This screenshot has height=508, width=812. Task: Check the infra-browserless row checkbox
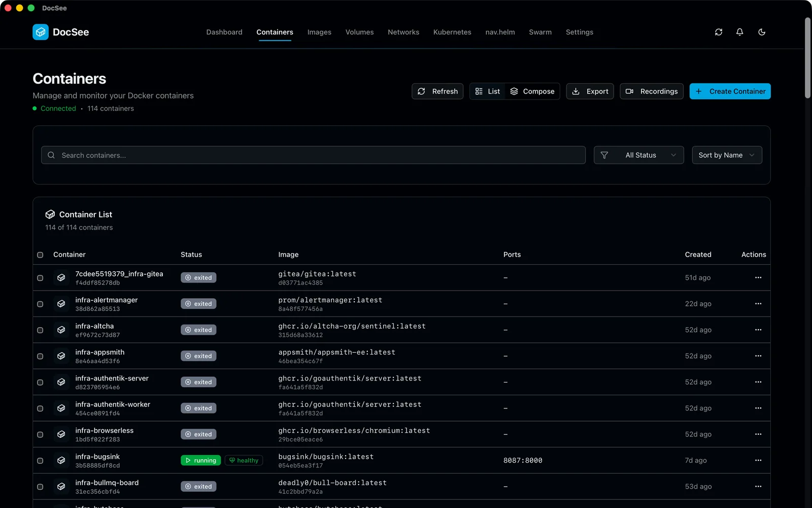click(x=40, y=434)
